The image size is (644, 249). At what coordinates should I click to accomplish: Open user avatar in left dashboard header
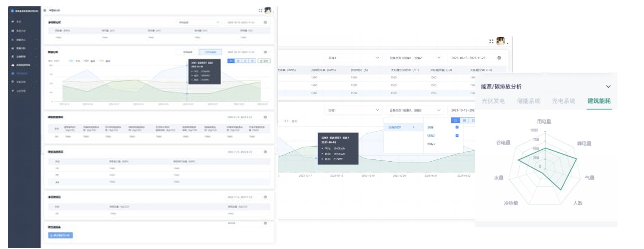pos(268,10)
